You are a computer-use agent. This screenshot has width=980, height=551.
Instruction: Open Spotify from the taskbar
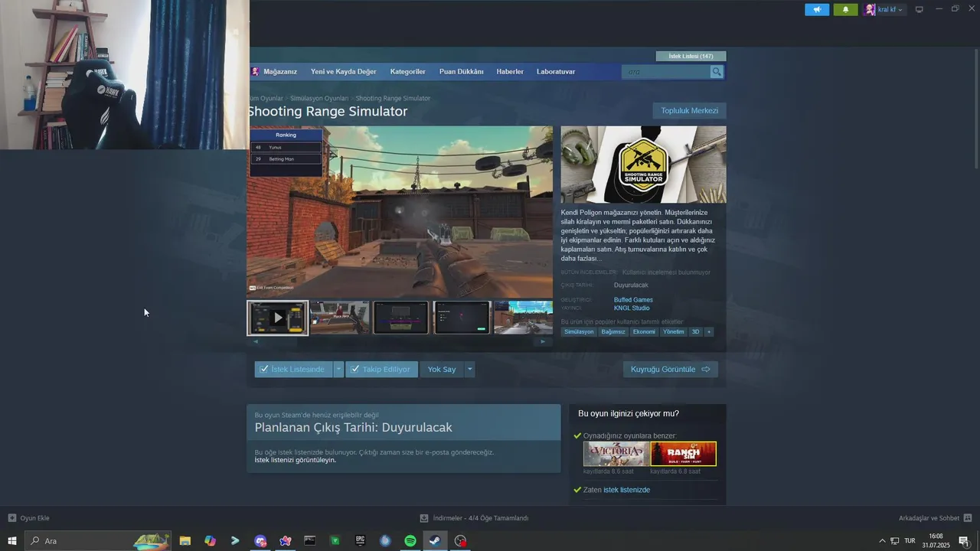click(410, 541)
